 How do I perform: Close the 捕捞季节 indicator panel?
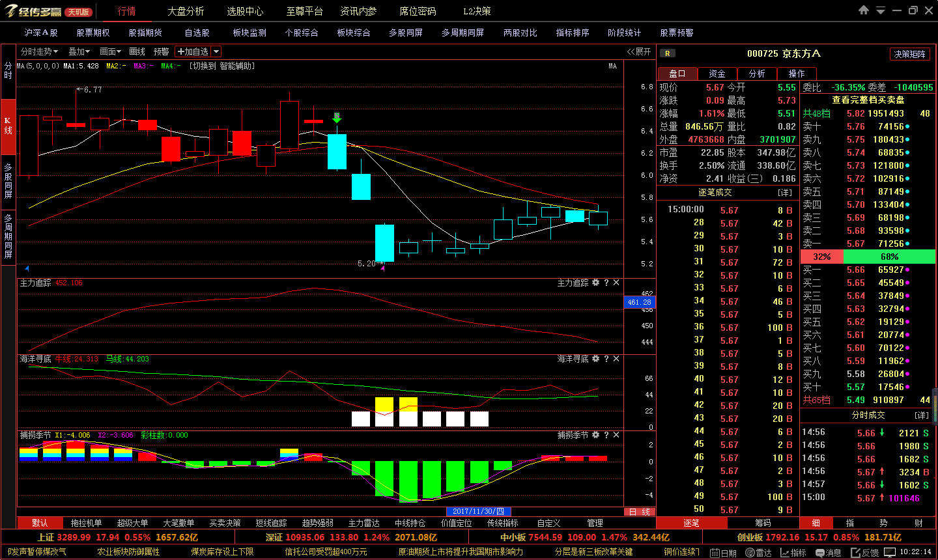pyautogui.click(x=616, y=435)
